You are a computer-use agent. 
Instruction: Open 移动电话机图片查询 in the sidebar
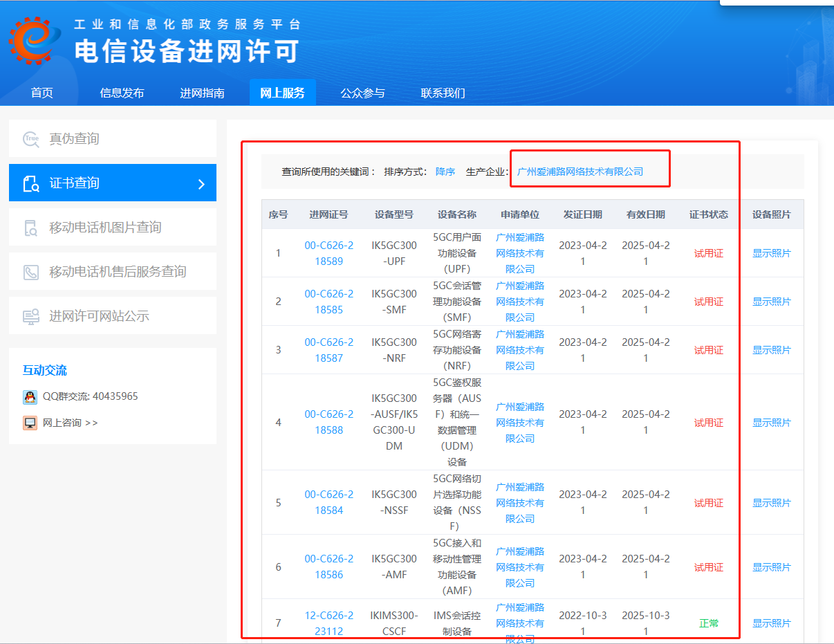click(x=113, y=227)
